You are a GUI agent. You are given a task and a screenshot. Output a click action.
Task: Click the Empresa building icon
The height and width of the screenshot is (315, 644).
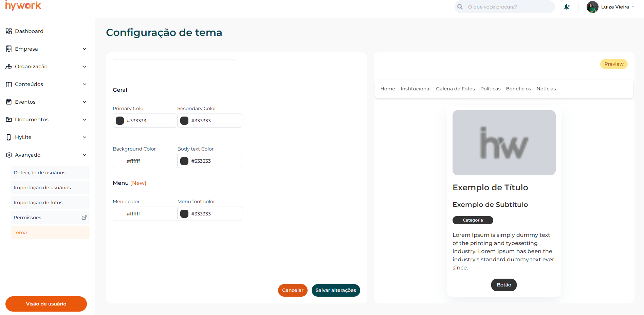[9, 49]
